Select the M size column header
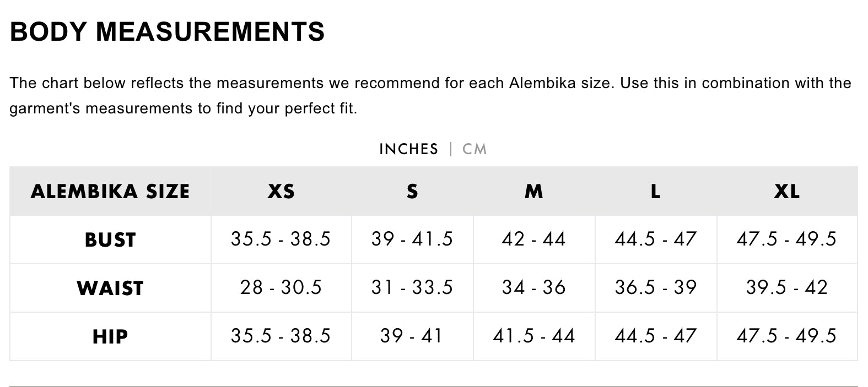Image resolution: width=868 pixels, height=387 pixels. (534, 192)
